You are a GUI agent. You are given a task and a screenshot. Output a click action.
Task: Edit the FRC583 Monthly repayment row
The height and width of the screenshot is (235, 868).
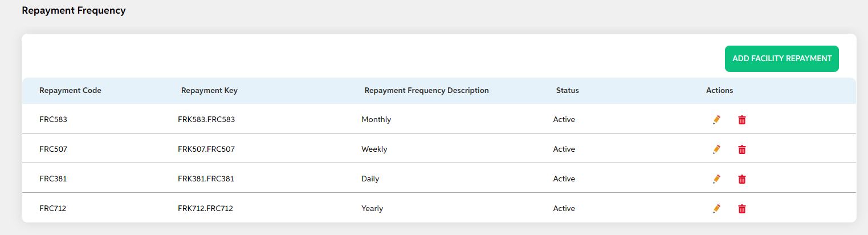pyautogui.click(x=716, y=120)
